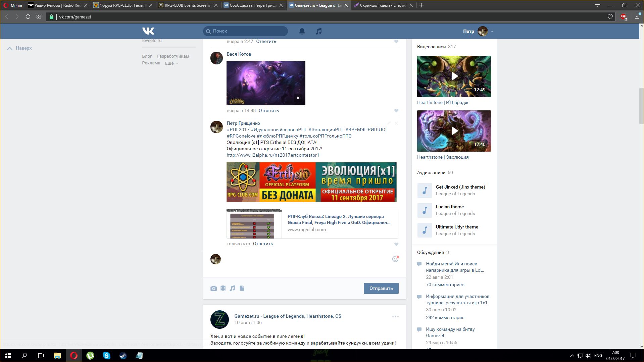Open new browser tab plus button
Image resolution: width=644 pixels, height=362 pixels.
click(x=422, y=5)
